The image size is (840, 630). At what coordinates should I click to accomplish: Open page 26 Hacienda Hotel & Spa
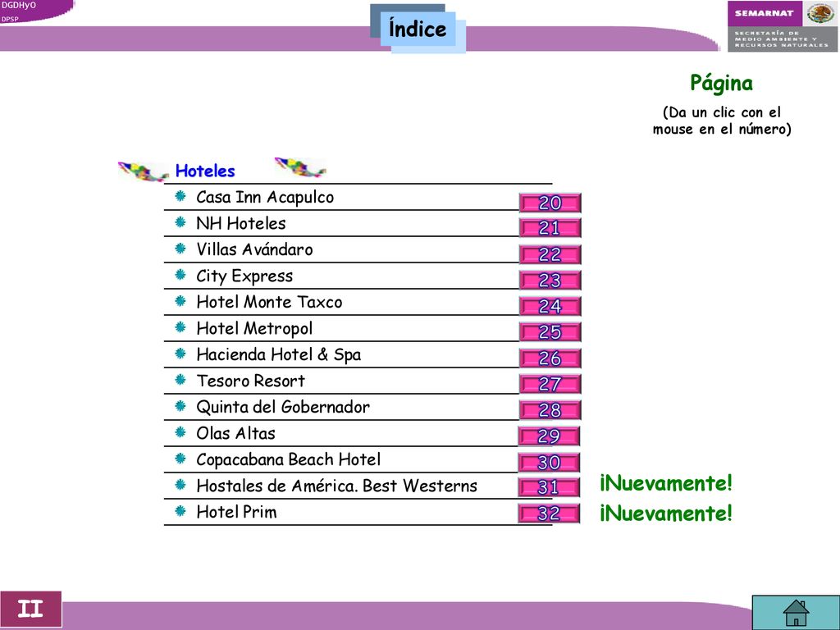(550, 358)
